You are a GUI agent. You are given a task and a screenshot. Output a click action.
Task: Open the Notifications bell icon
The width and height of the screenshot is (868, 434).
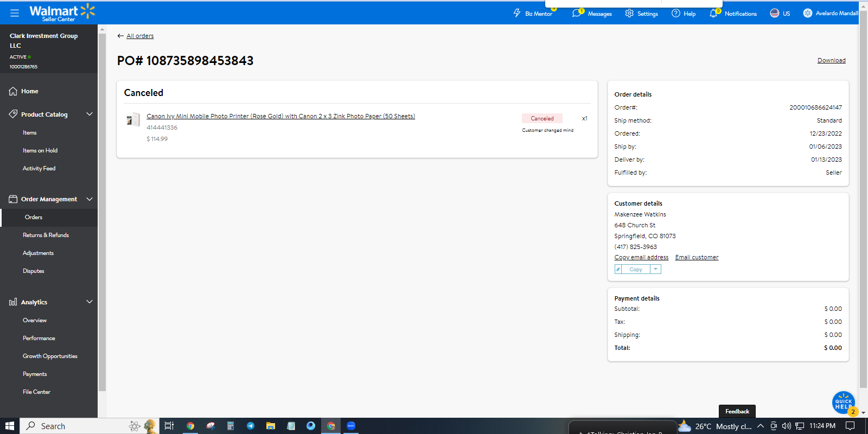click(x=713, y=13)
